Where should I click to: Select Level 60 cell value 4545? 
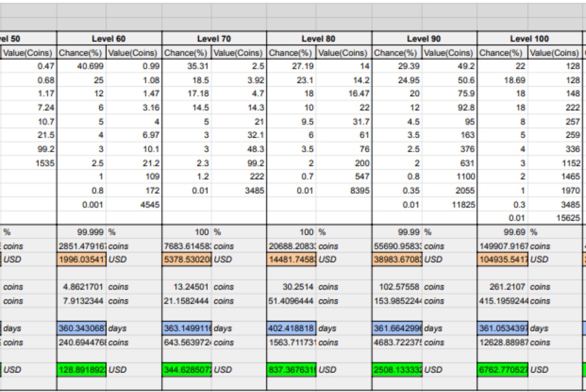[x=134, y=204]
